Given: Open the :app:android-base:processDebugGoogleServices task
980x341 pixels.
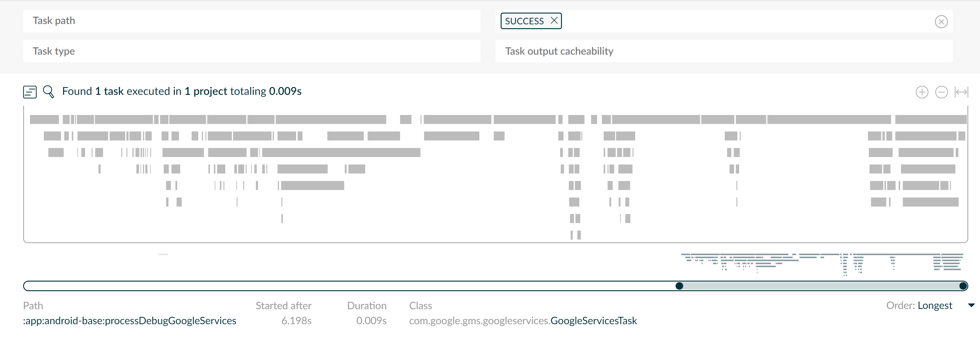Looking at the screenshot, I should 130,321.
